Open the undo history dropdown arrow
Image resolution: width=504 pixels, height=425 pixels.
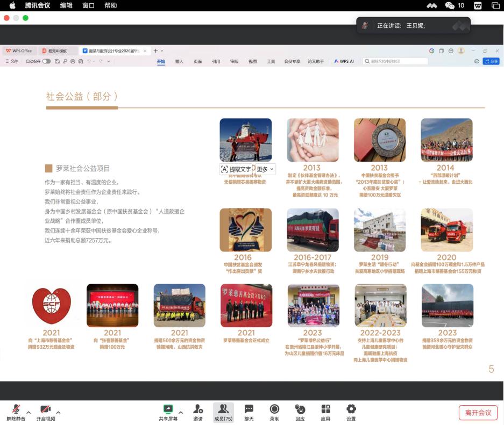[x=94, y=61]
